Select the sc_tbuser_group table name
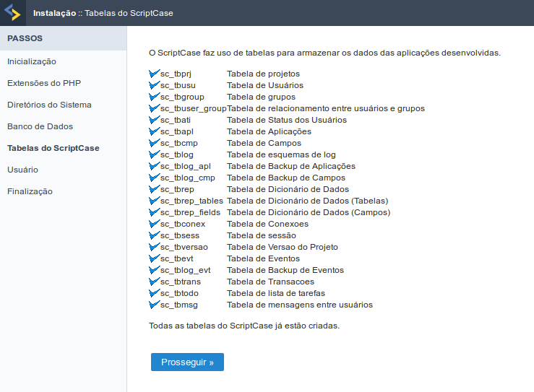The height and width of the screenshot is (392, 534). pos(194,108)
